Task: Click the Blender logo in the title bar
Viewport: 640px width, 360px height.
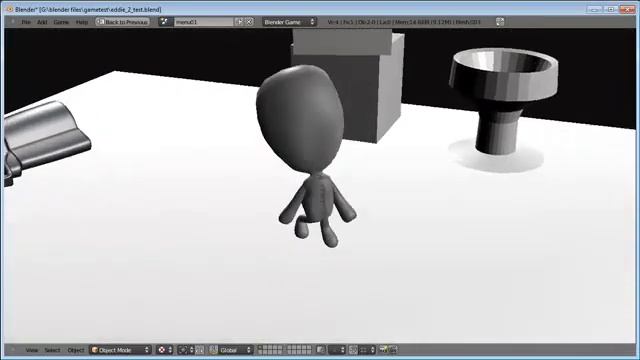Action: [x=10, y=9]
